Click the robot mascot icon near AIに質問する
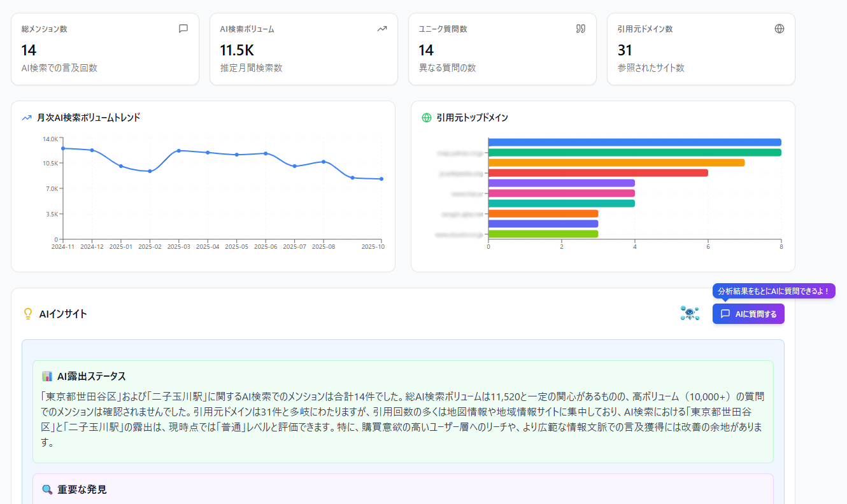 [690, 313]
